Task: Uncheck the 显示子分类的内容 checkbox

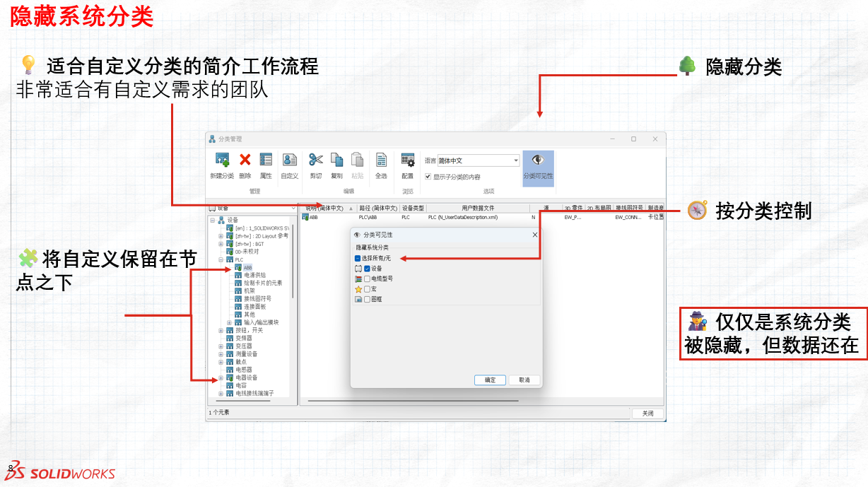Action: (x=428, y=177)
